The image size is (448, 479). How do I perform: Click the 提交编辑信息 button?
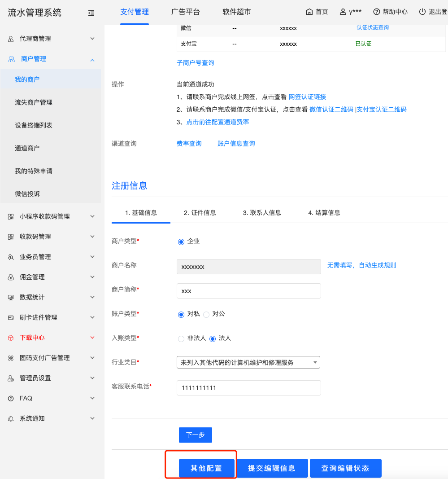(x=272, y=468)
